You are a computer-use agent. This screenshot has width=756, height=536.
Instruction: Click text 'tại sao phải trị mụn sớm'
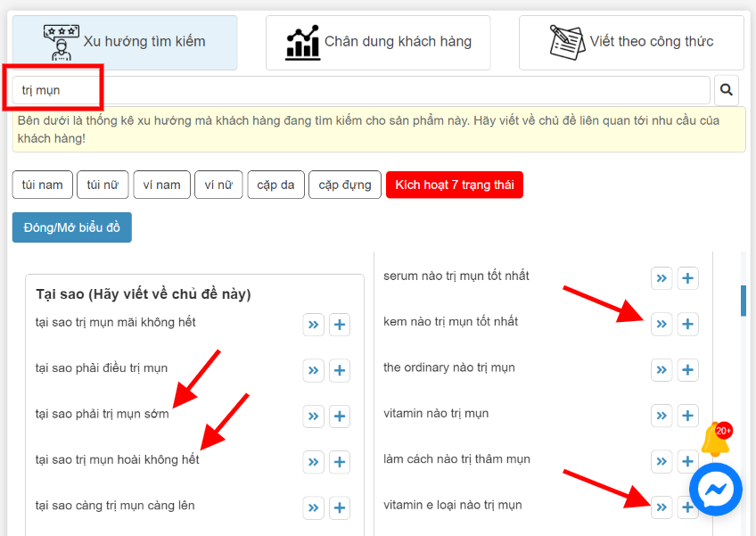pyautogui.click(x=103, y=414)
